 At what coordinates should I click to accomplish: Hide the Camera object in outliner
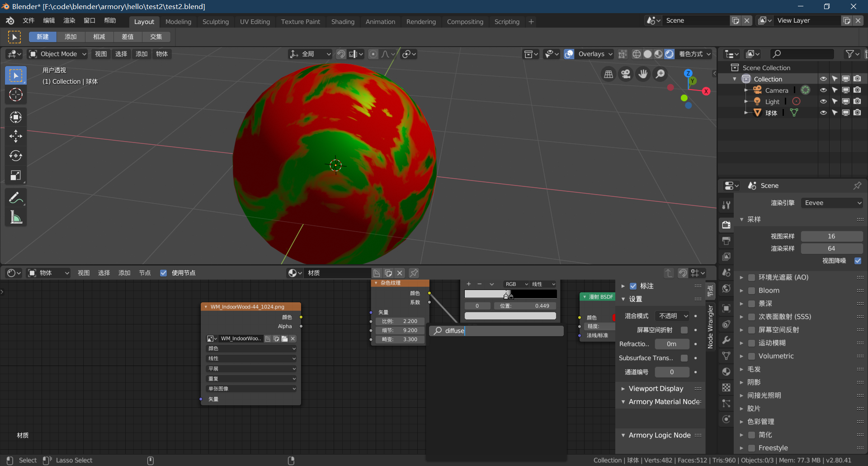[823, 90]
